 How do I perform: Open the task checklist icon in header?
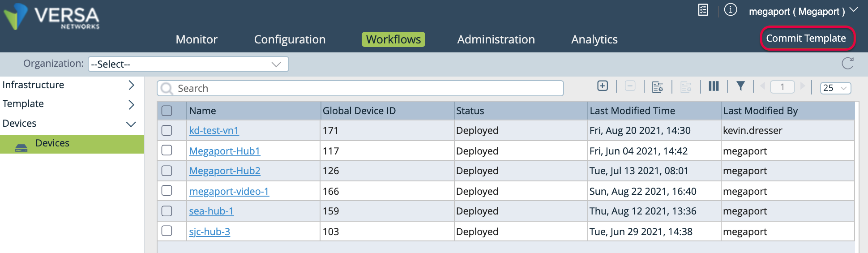tap(703, 10)
